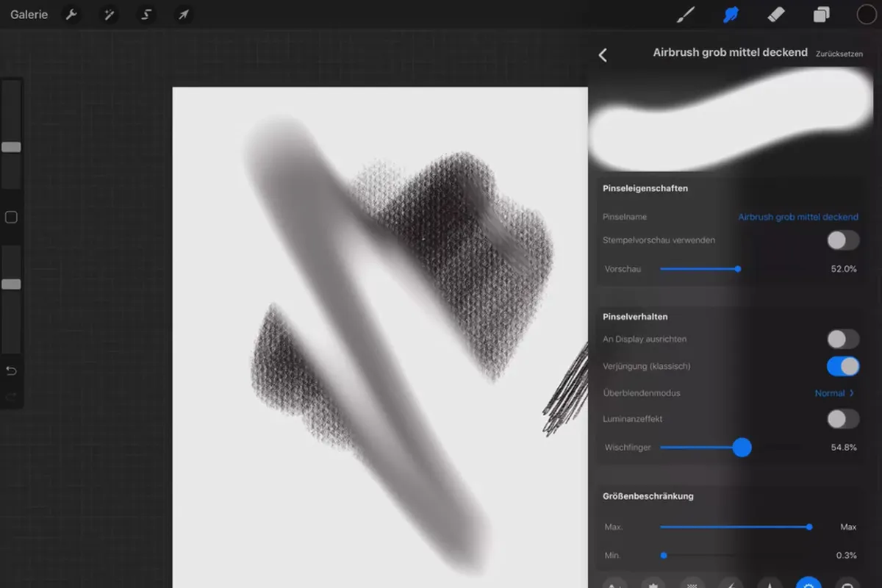Click the Airbrush grob mittel deckend title
882x588 pixels.
pos(731,53)
